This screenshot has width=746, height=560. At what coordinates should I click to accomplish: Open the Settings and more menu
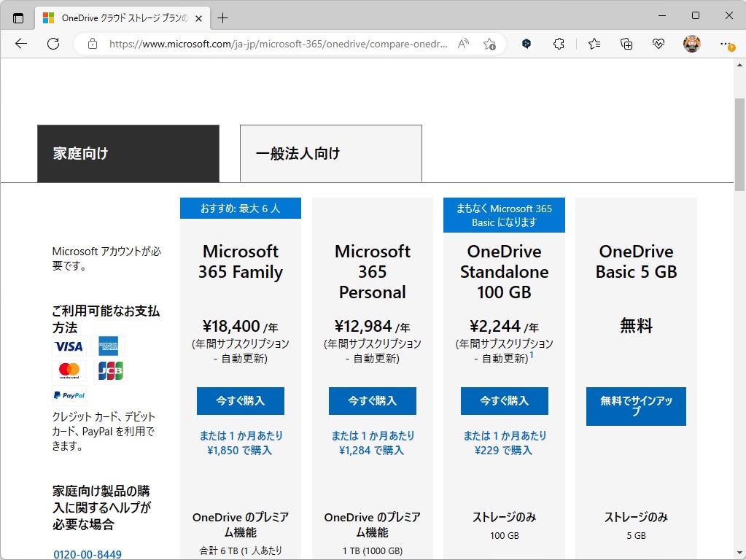click(726, 44)
